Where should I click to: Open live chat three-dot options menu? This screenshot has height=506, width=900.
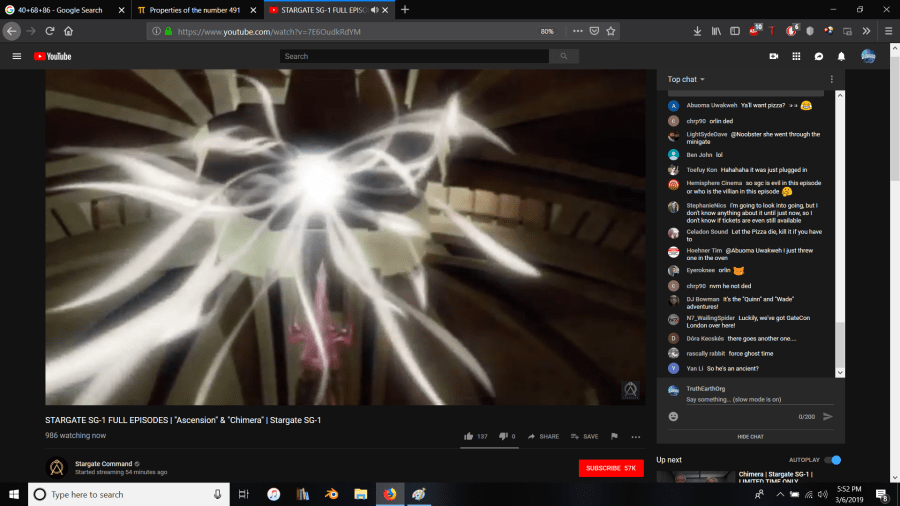point(831,79)
